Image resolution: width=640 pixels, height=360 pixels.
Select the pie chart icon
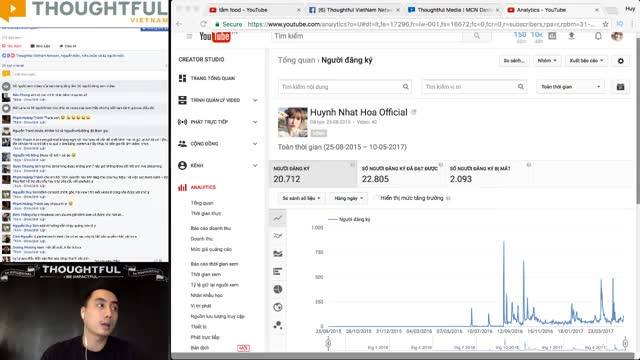[278, 289]
